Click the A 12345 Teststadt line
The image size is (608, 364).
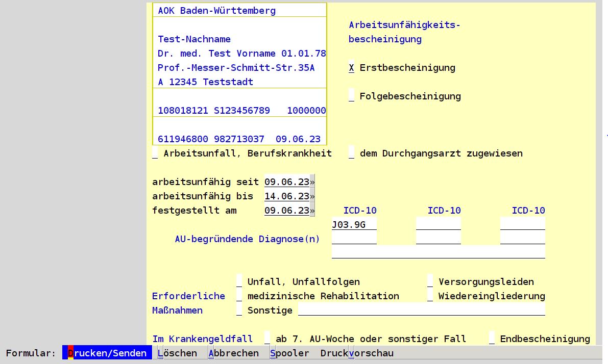tap(206, 82)
